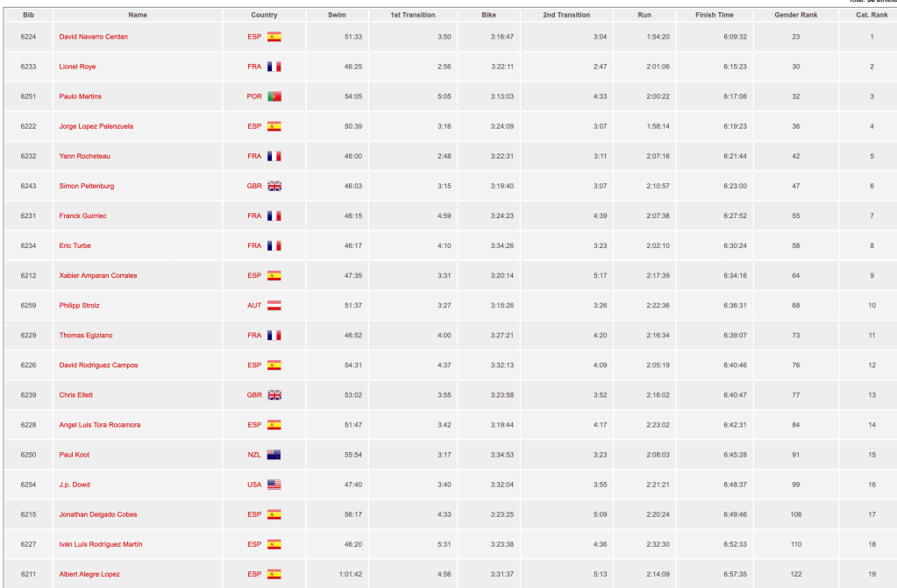Open Yann Rocheteau's result details

coord(84,156)
